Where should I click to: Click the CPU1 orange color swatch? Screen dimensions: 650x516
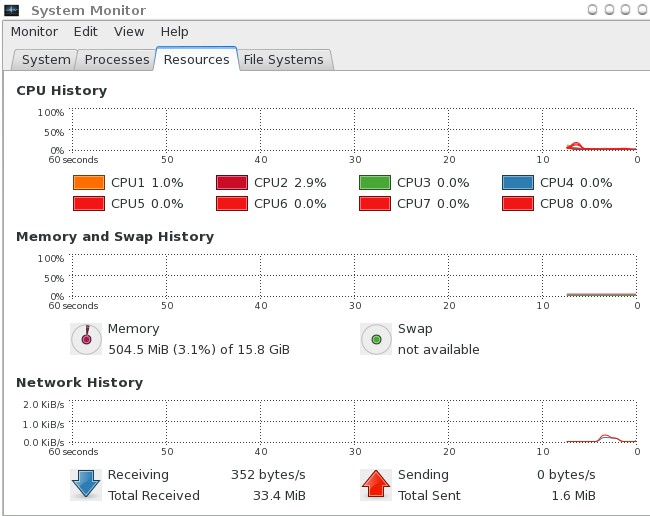pyautogui.click(x=89, y=182)
